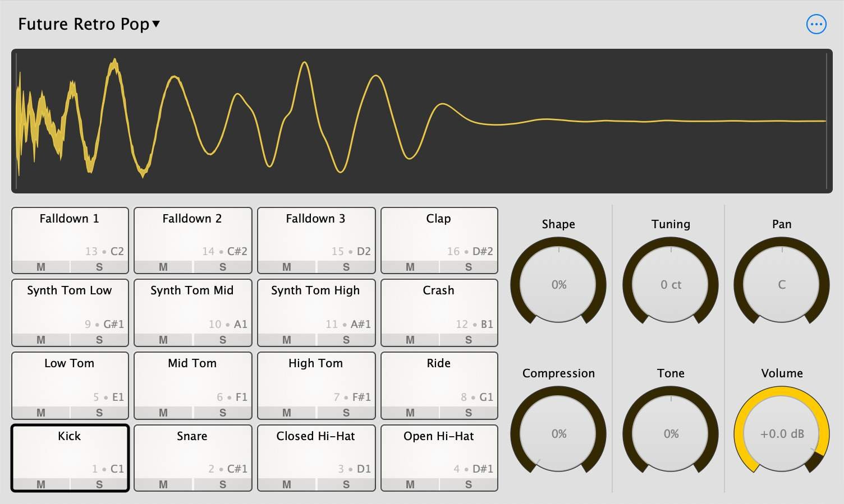Viewport: 844px width, 504px height.
Task: Turn the Compression knob
Action: 558,433
